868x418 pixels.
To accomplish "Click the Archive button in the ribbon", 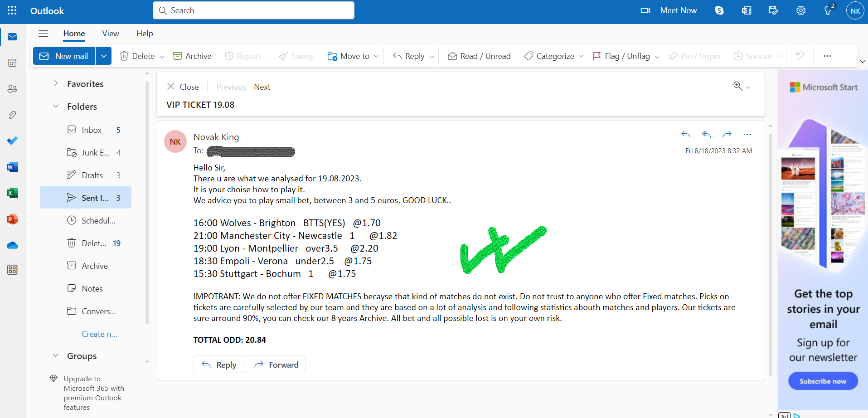I will tap(192, 56).
